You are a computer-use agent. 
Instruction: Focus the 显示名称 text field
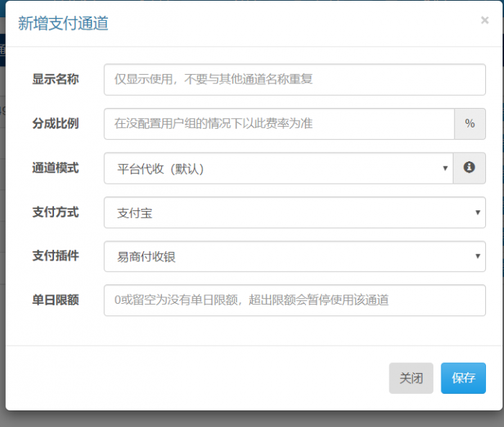[294, 80]
